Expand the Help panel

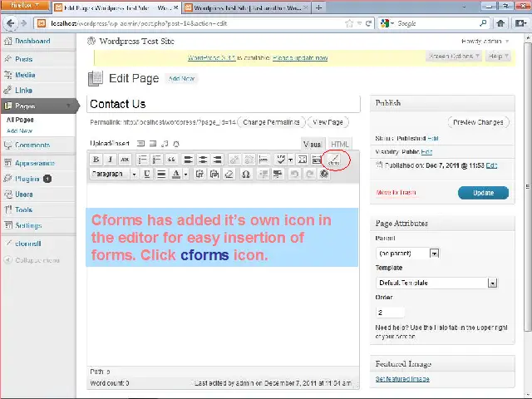[498, 56]
